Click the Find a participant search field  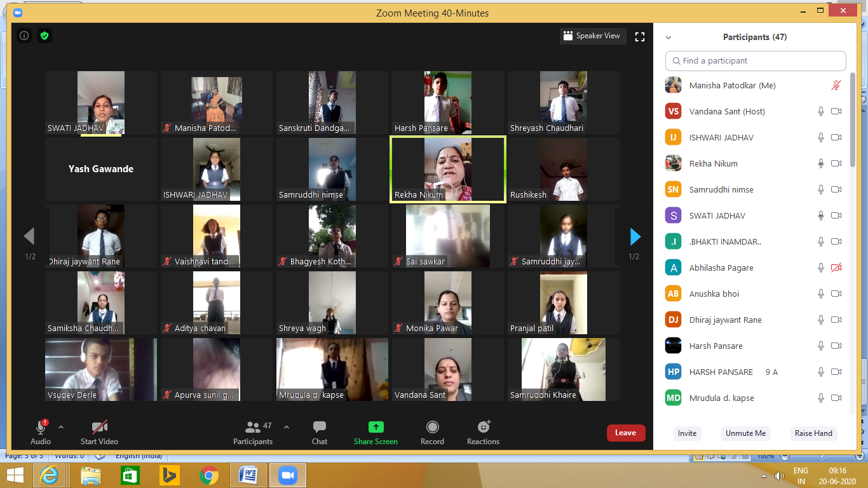pos(756,61)
